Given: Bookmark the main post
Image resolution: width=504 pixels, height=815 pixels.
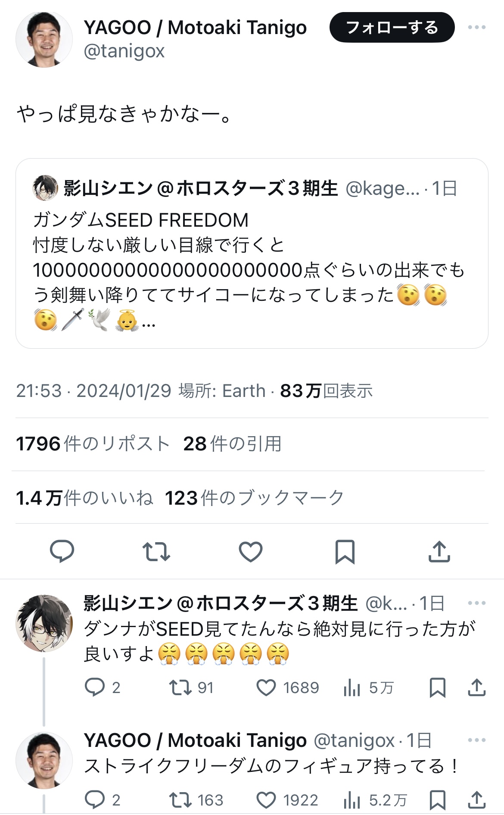Looking at the screenshot, I should click(345, 552).
